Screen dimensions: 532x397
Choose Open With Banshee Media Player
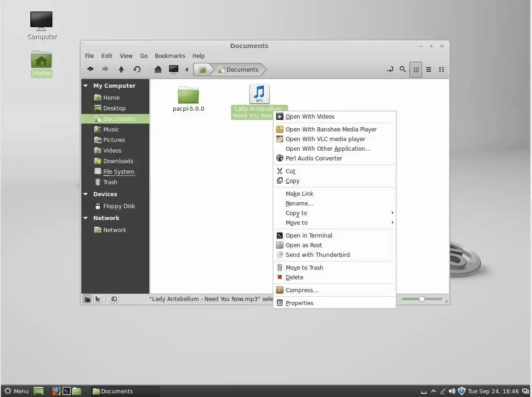pyautogui.click(x=334, y=129)
